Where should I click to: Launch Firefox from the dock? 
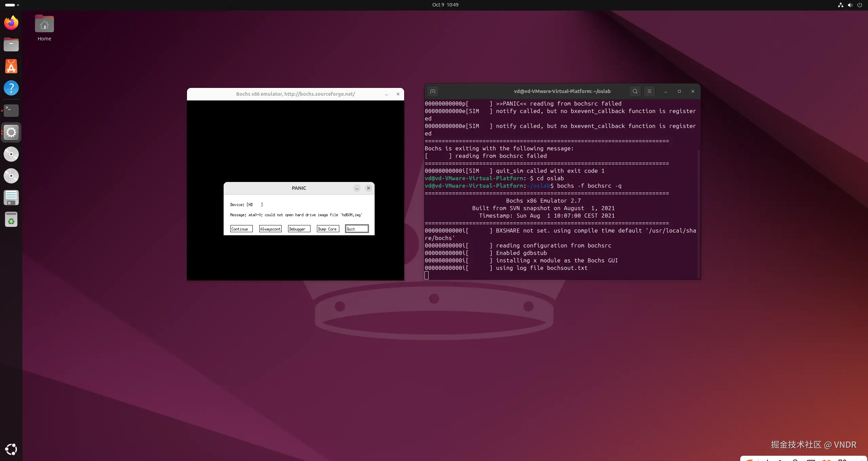click(x=11, y=23)
